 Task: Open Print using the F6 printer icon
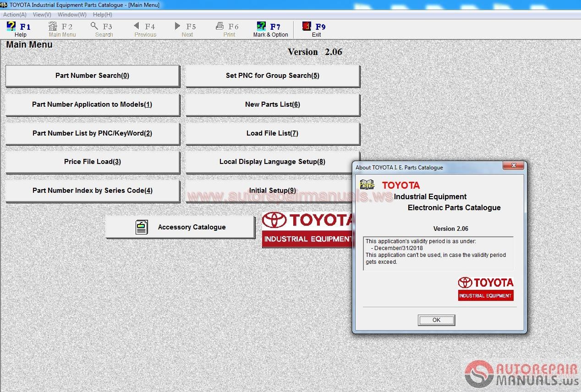[219, 26]
